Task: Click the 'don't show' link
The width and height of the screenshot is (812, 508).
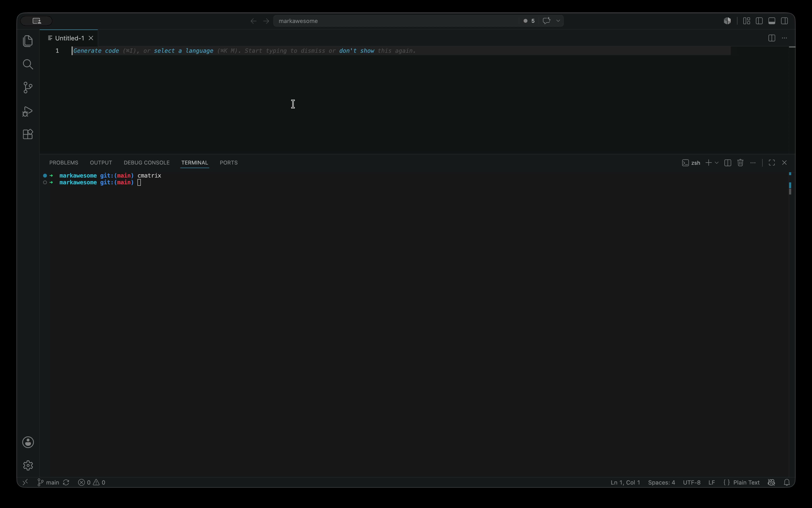Action: pyautogui.click(x=356, y=51)
